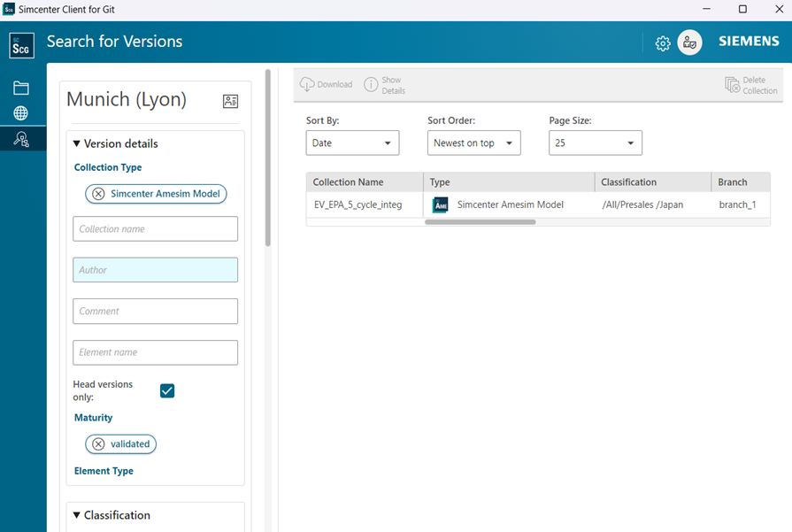792x532 pixels.
Task: Click the Munich (Lyon) heading
Action: (x=127, y=99)
